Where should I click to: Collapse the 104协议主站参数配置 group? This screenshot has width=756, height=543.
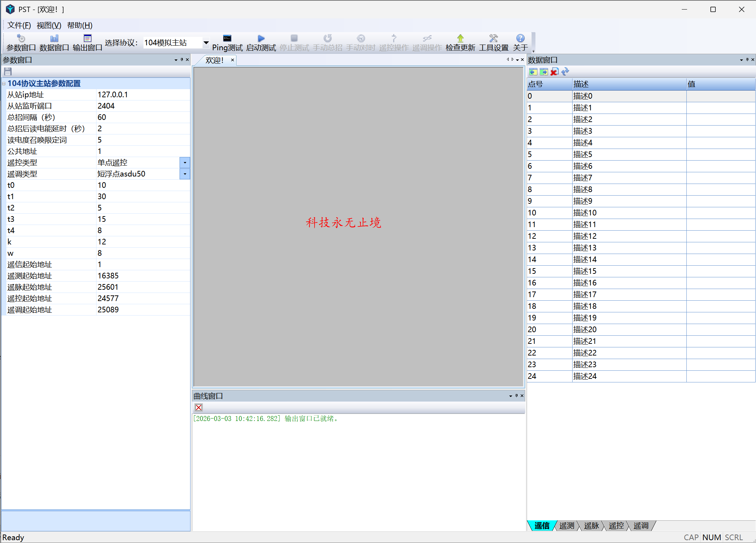tap(4, 83)
